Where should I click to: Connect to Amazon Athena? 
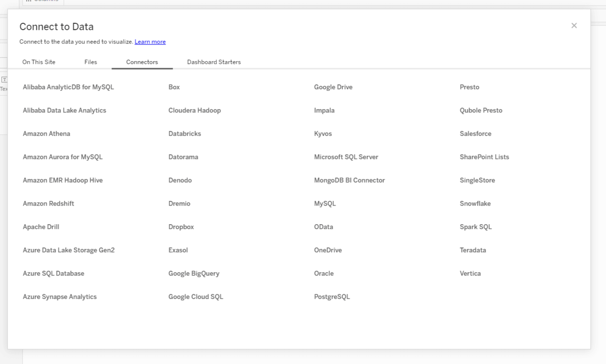tap(46, 134)
